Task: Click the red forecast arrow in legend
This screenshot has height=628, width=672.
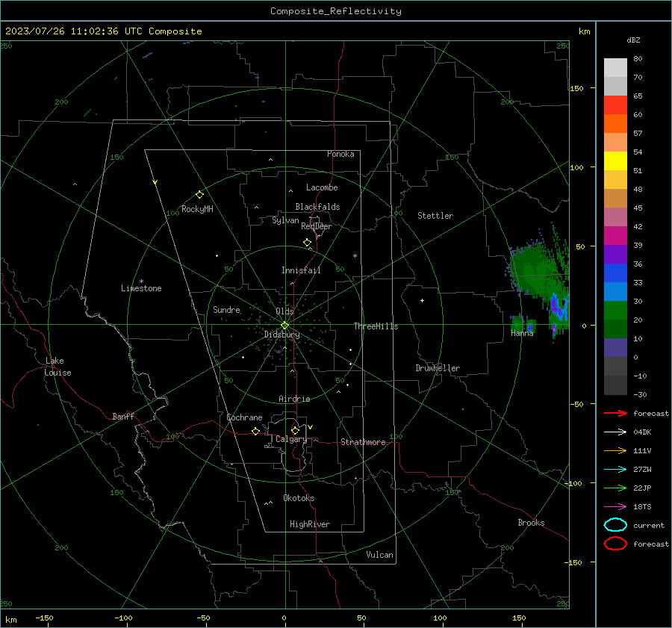Action: [615, 413]
